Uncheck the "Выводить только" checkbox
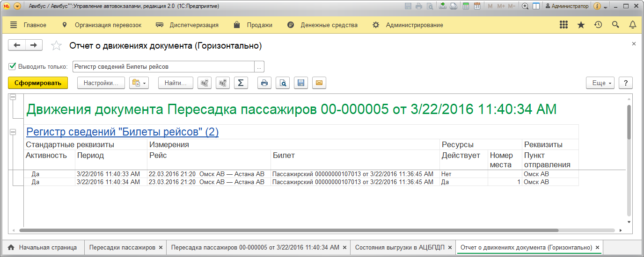The height and width of the screenshot is (257, 644). pos(13,66)
